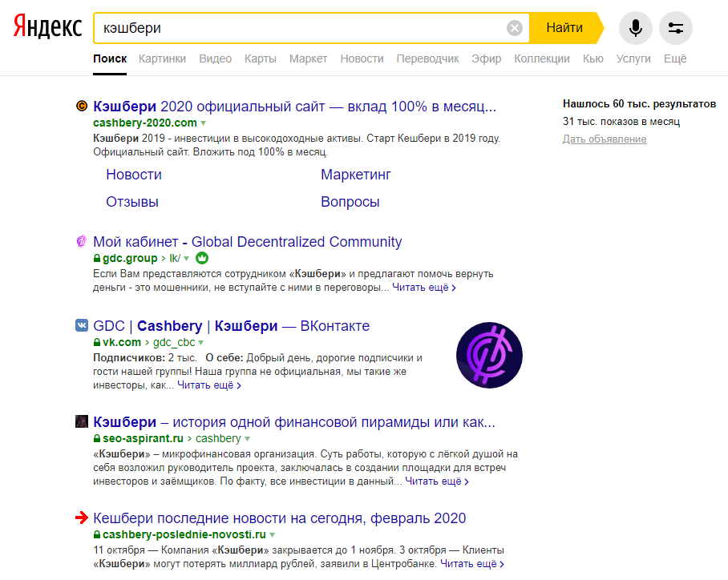The width and height of the screenshot is (728, 580).
Task: Open search settings with the sliders icon
Action: coord(676,28)
